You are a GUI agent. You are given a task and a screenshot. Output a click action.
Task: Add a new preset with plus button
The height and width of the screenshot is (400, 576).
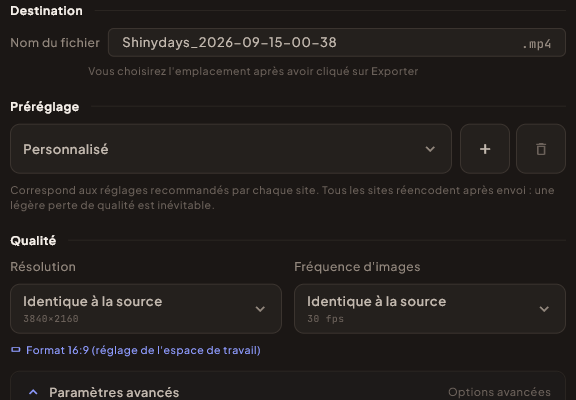(485, 149)
